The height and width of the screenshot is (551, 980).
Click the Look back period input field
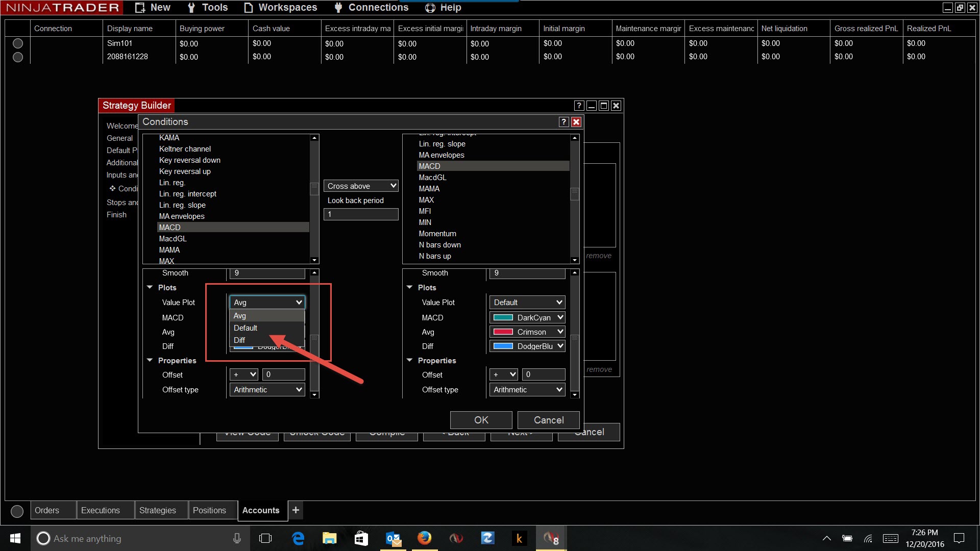pyautogui.click(x=361, y=214)
